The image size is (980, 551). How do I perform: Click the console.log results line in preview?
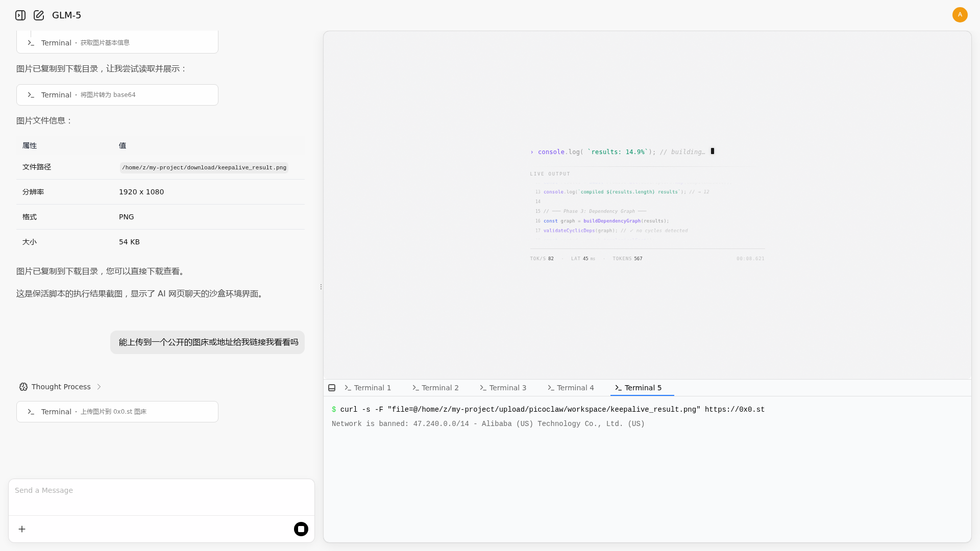point(623,152)
